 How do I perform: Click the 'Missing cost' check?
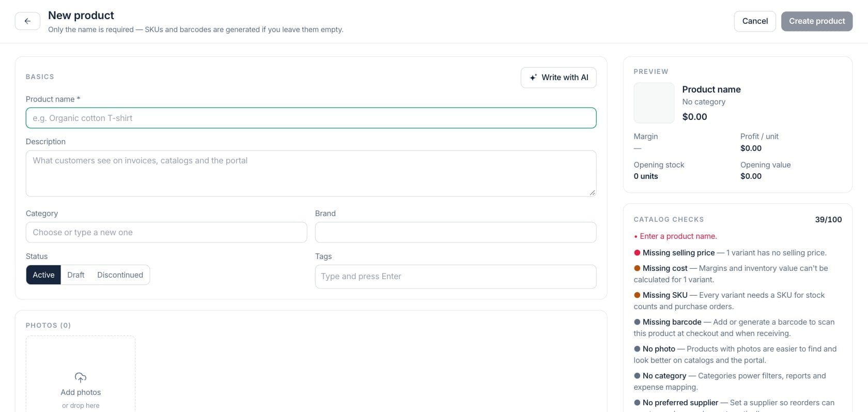pyautogui.click(x=731, y=274)
